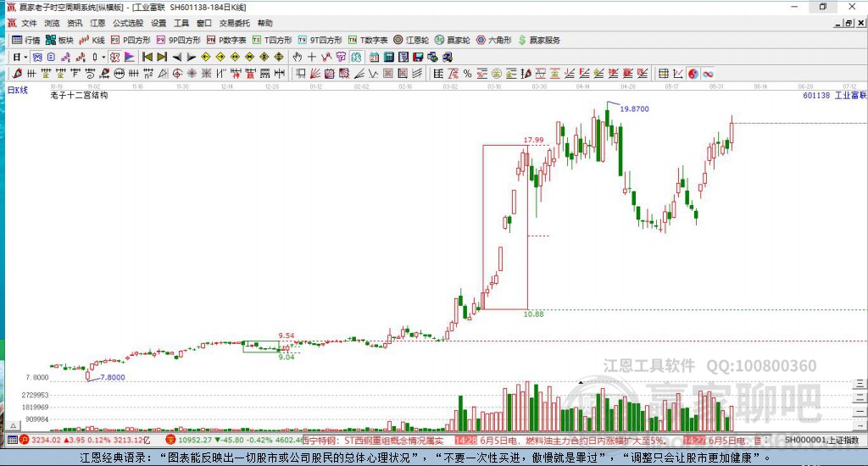Open 赢家服务 service with dollar icon
Viewport: 868px width, 466px height.
pos(539,40)
